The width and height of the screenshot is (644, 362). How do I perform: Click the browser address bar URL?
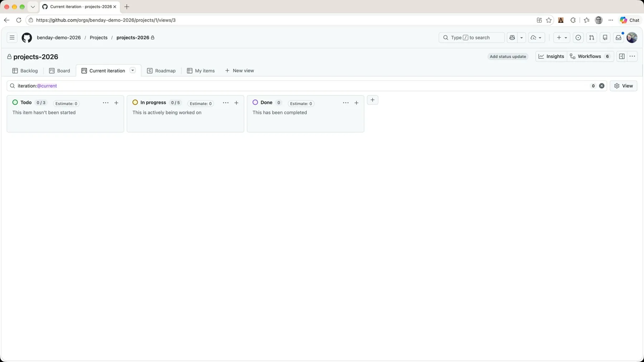point(106,20)
